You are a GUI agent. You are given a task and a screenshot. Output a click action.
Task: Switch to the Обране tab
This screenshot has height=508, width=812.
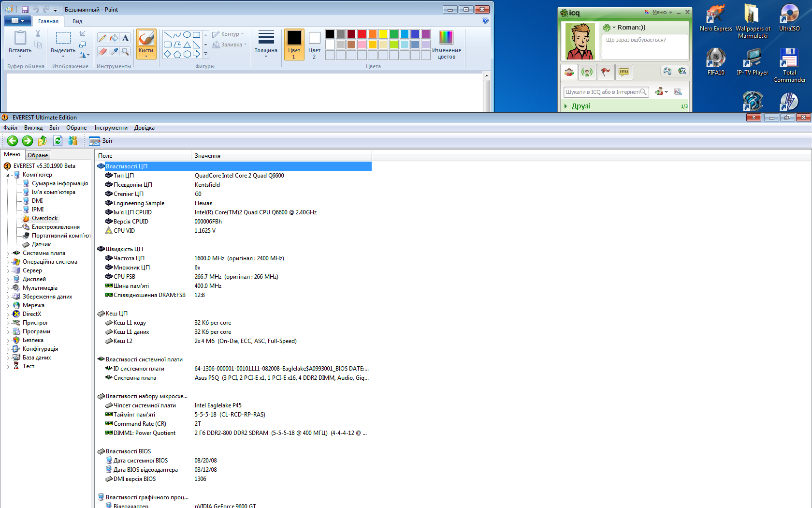[38, 155]
